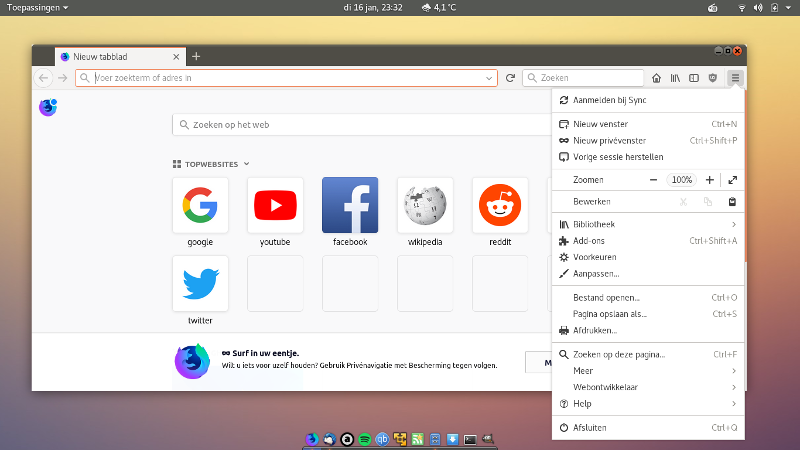This screenshot has width=800, height=450.
Task: Toggle the sidebar view icon
Action: 694,78
